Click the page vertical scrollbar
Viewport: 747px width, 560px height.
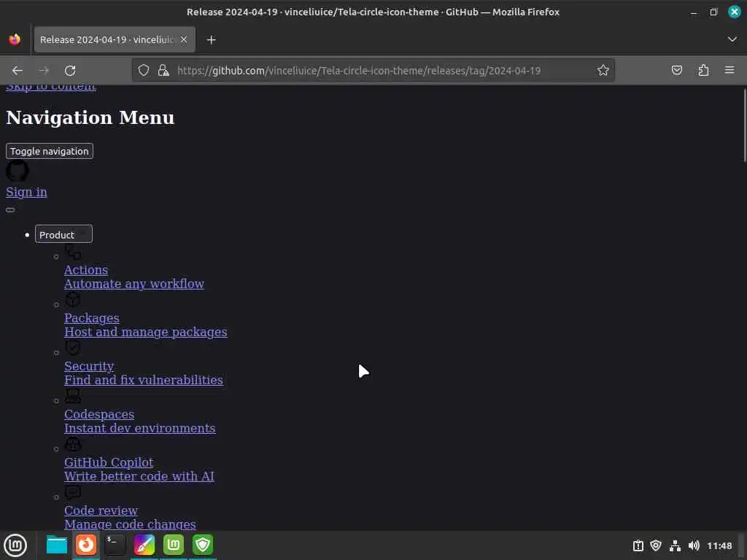[744, 125]
